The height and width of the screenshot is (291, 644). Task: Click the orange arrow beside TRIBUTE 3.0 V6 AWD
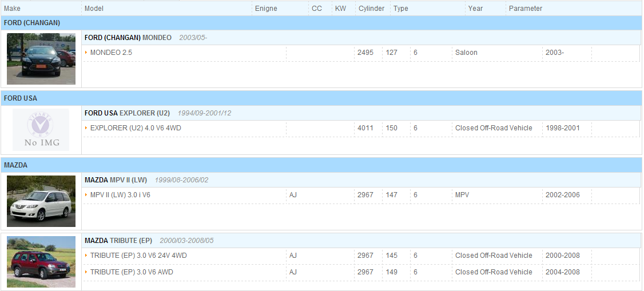86,272
